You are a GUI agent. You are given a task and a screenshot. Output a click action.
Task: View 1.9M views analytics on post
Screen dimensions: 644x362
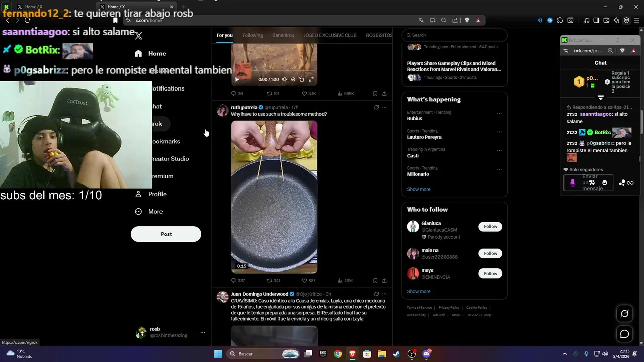345,281
